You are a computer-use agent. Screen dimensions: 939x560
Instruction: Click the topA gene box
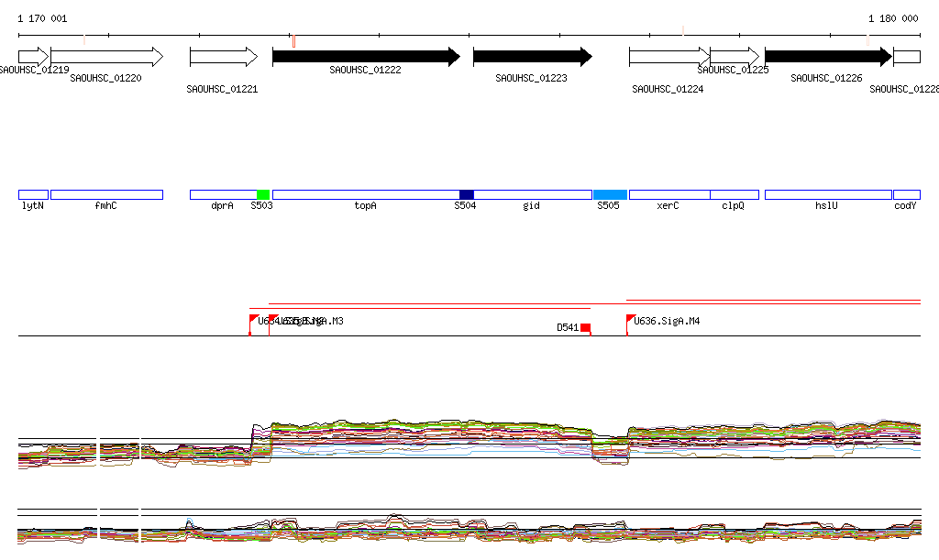click(x=365, y=194)
